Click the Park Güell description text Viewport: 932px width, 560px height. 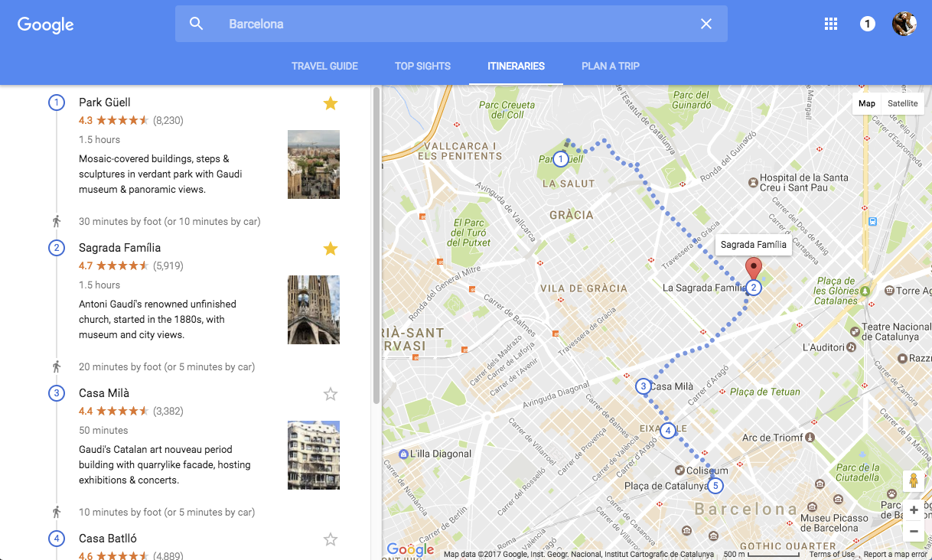point(161,174)
